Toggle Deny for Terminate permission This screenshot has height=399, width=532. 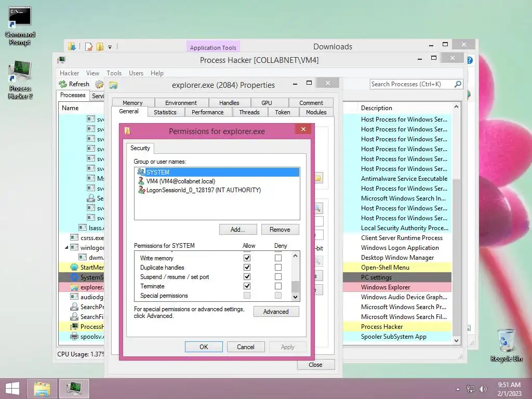278,286
